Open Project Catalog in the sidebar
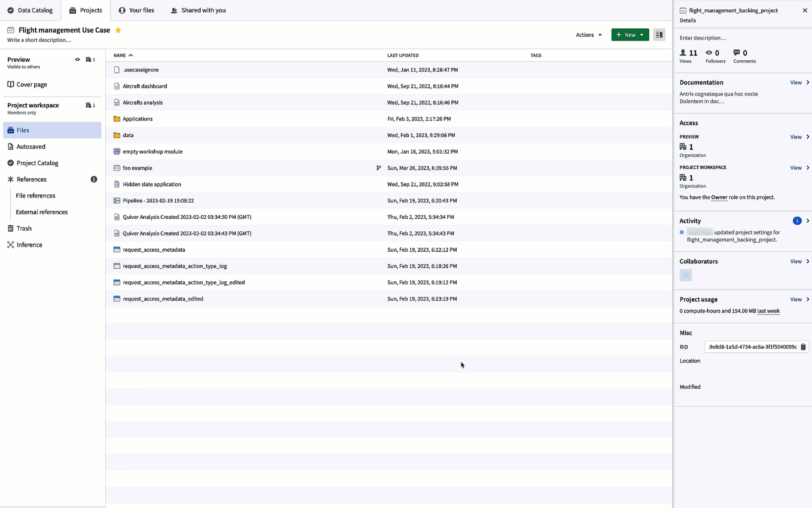 point(52,163)
